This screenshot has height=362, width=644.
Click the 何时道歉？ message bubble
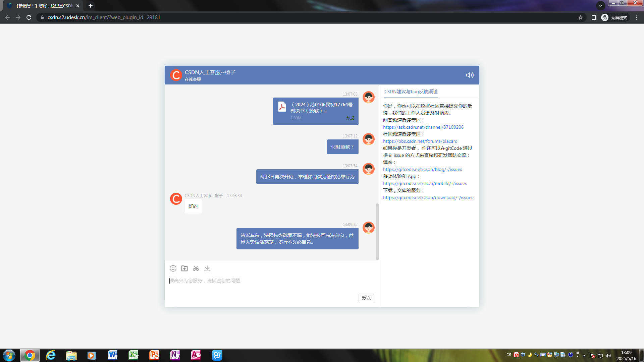pos(342,147)
